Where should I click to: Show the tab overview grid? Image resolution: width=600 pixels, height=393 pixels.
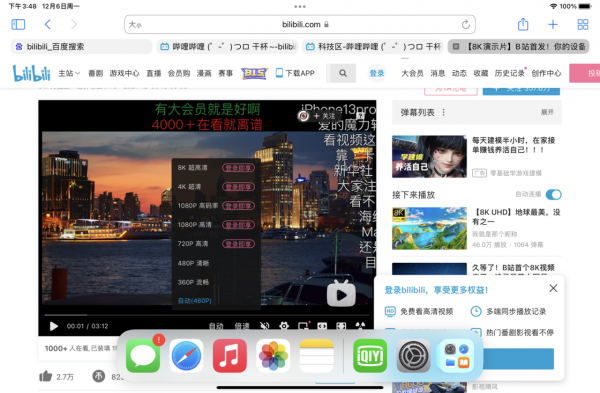582,24
